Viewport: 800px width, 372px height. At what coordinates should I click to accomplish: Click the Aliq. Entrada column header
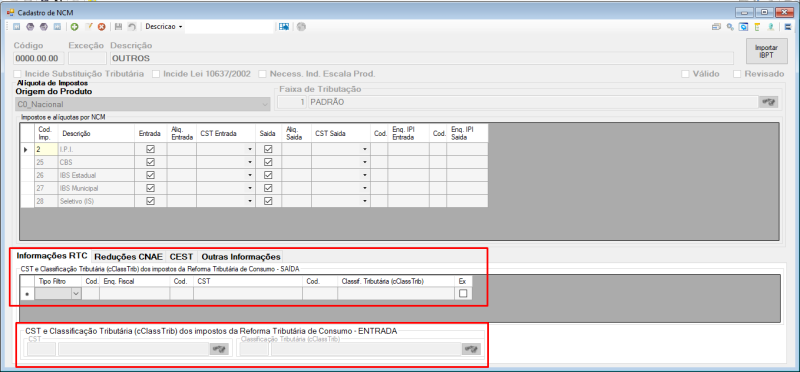[182, 133]
